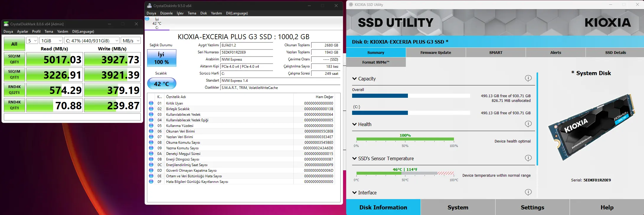Click the status orb for Güvenli Olmayan Kapatma Sayısı

coord(151,170)
